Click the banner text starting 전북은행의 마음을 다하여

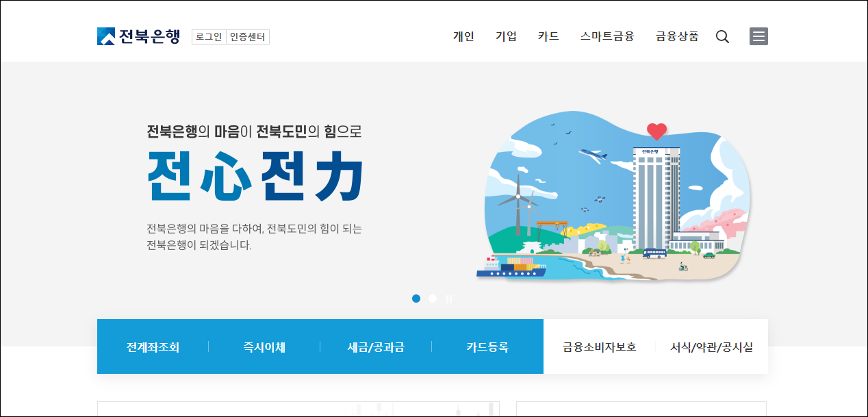254,237
